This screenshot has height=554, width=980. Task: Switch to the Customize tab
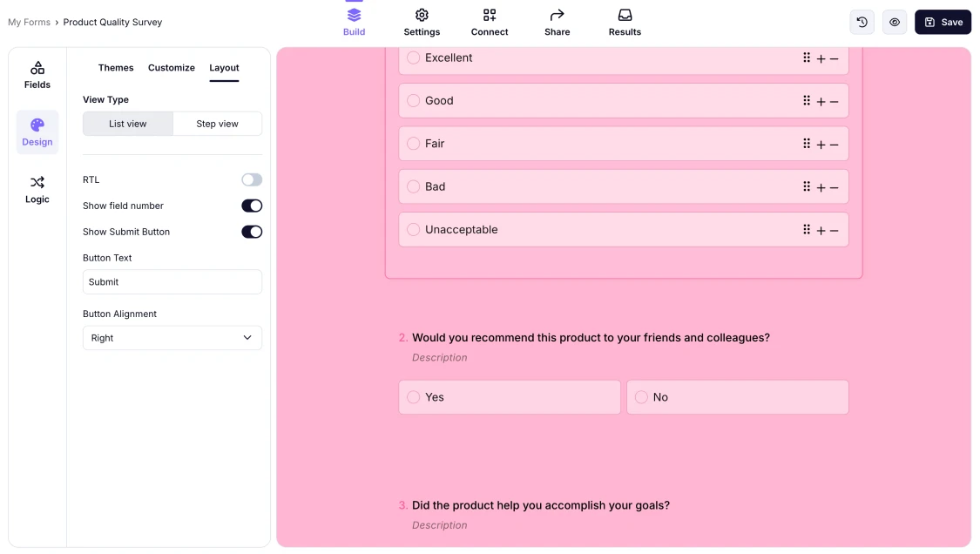click(x=172, y=68)
